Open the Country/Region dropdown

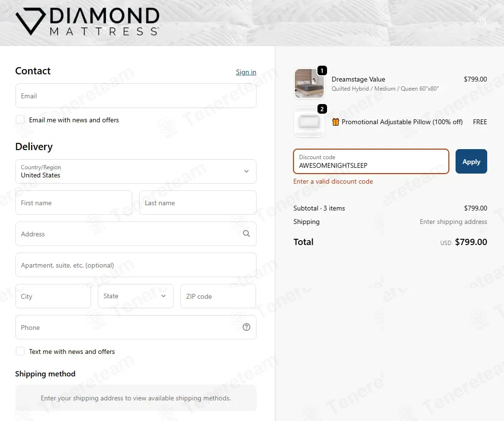point(136,172)
